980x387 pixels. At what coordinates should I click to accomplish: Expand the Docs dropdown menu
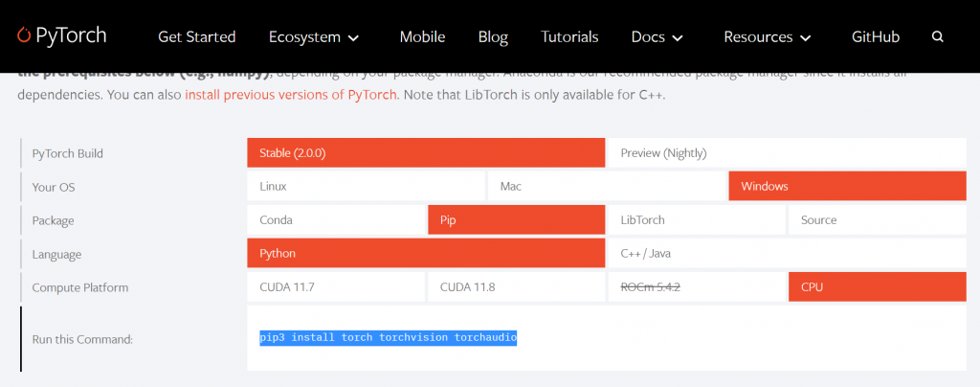point(657,37)
